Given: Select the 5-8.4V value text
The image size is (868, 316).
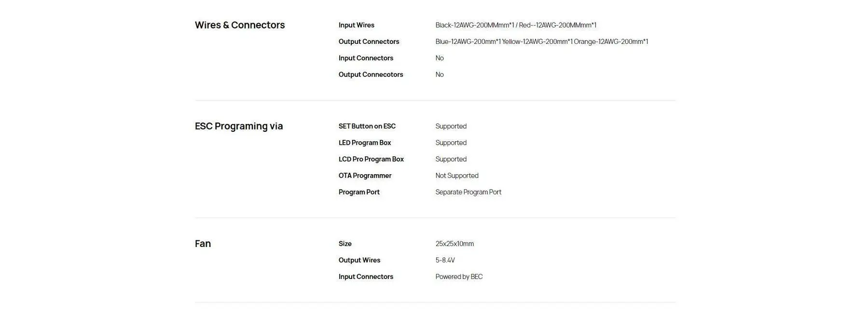Looking at the screenshot, I should pyautogui.click(x=445, y=260).
